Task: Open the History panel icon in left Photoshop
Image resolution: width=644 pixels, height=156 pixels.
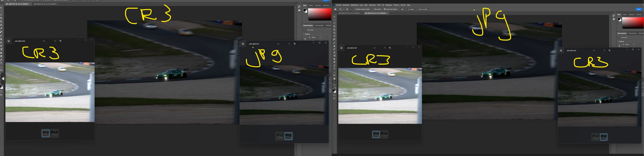Action: point(299,7)
